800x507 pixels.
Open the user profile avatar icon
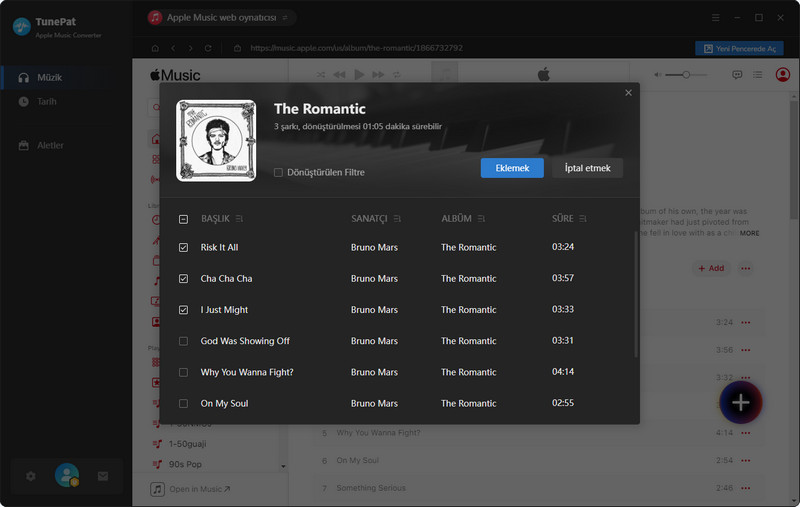67,476
